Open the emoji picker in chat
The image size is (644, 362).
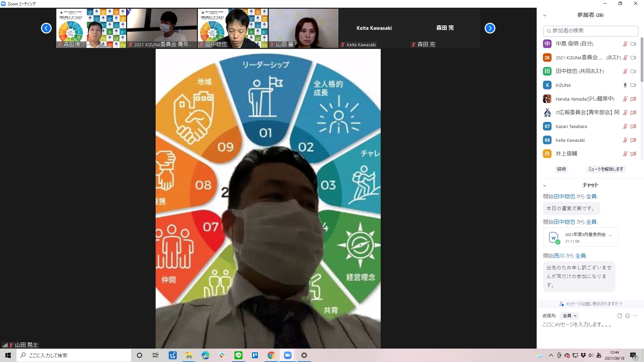[628, 316]
